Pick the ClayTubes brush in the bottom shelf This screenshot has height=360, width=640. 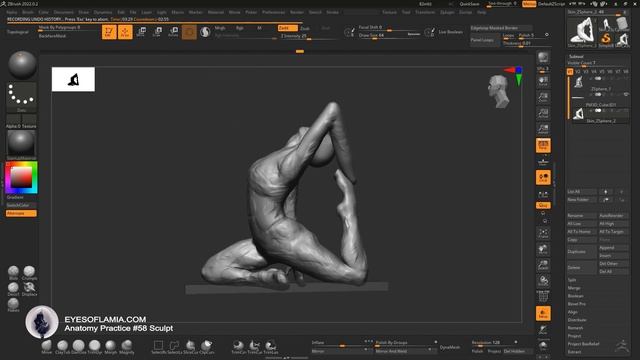[62, 347]
